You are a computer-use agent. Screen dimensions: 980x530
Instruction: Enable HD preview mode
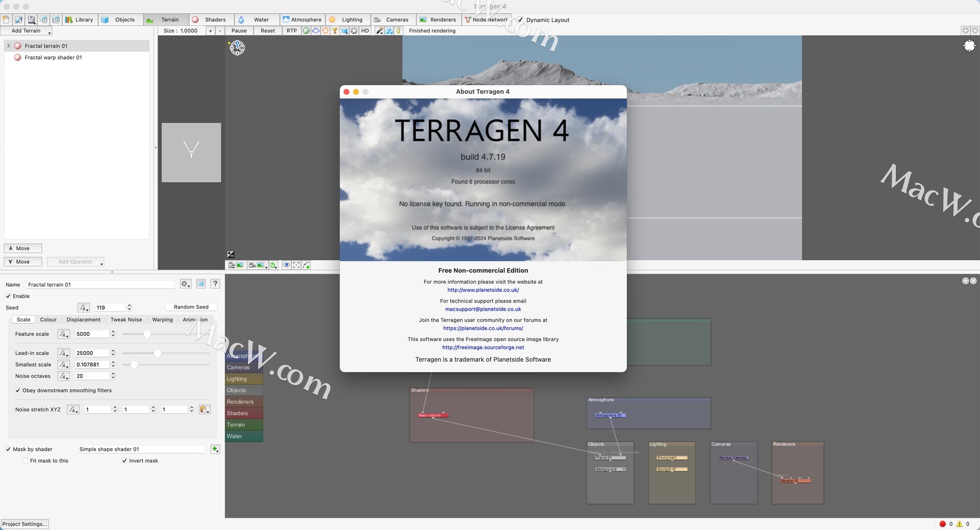coord(365,31)
